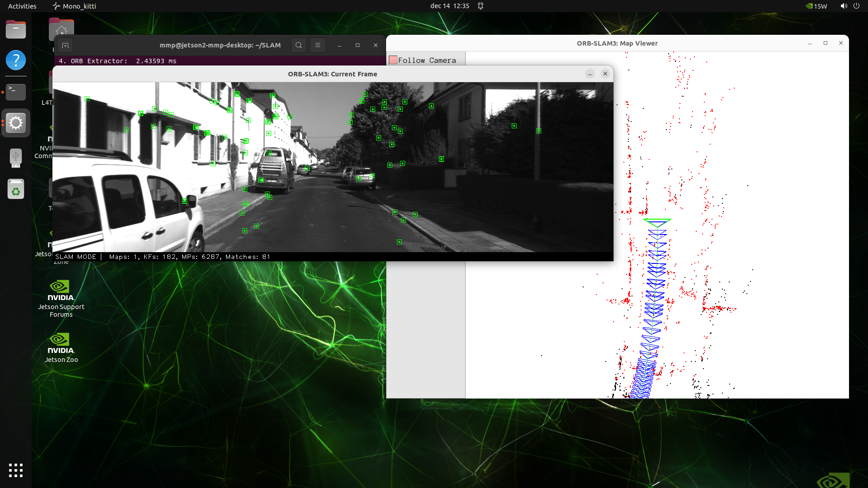The image size is (868, 488).
Task: Open Settings gear in dock
Action: tap(16, 123)
